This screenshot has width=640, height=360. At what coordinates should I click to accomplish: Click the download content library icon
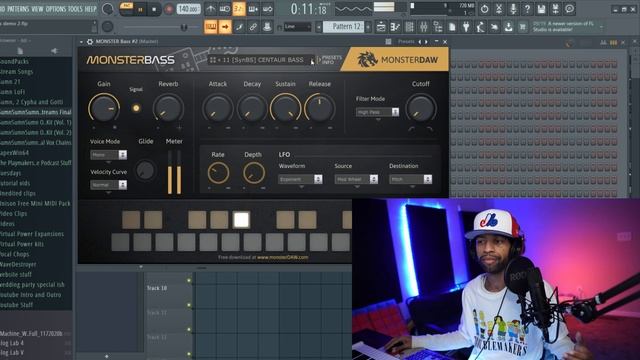click(x=509, y=27)
